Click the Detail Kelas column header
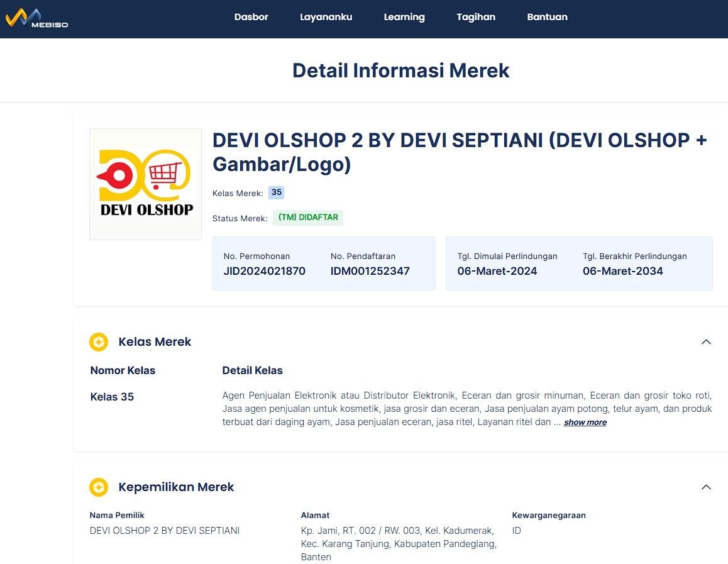This screenshot has width=728, height=564. 252,370
